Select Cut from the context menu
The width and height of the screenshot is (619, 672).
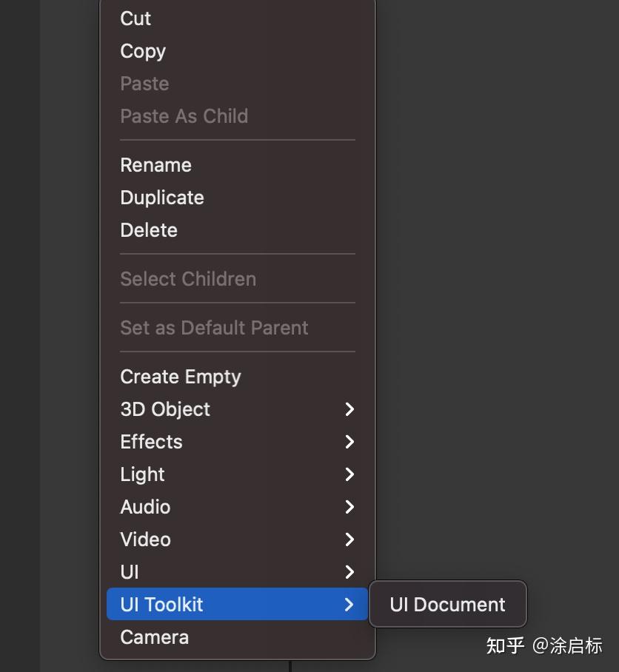135,19
